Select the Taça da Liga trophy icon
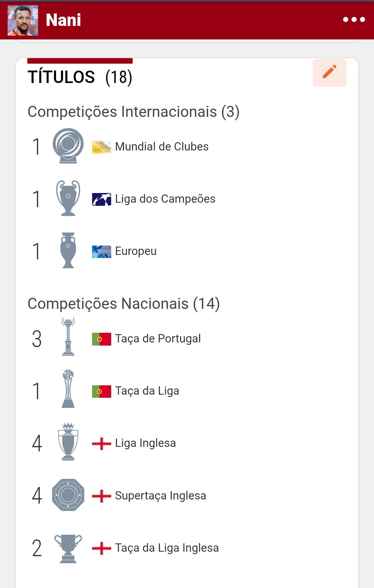The width and height of the screenshot is (374, 588). click(68, 389)
